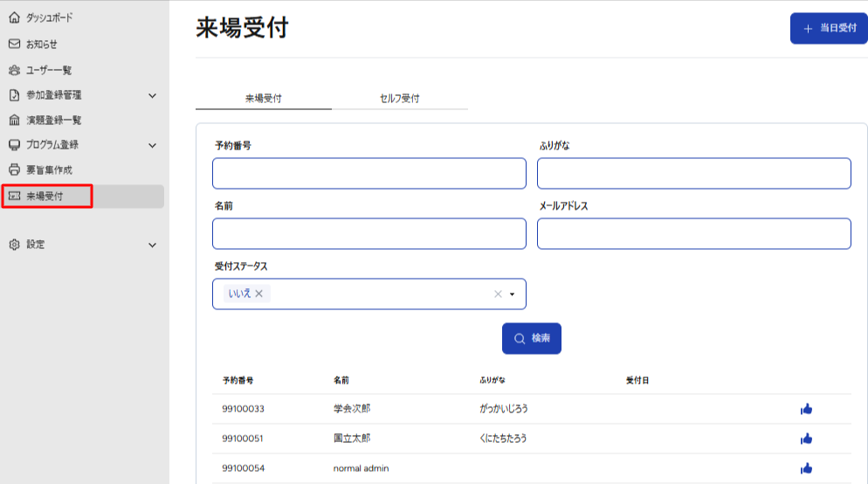Viewport: 868px width, 484px height.
Task: Focus the 予約番号 input field
Action: [x=369, y=174]
